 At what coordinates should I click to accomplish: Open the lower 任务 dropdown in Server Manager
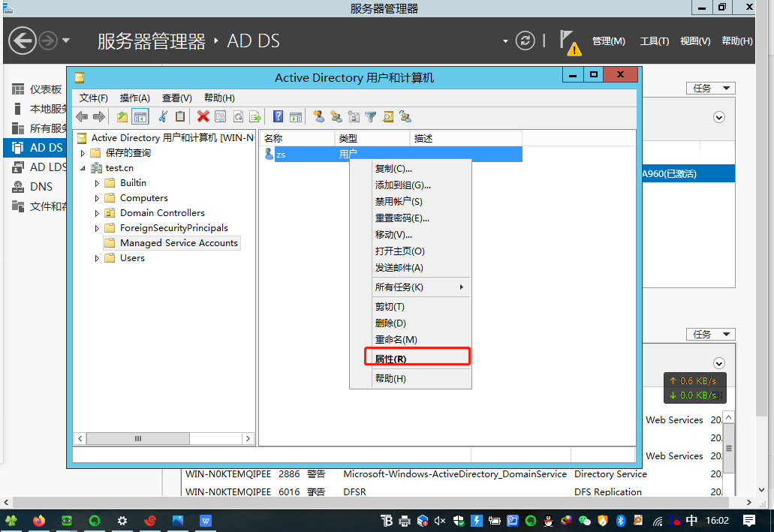(x=711, y=334)
